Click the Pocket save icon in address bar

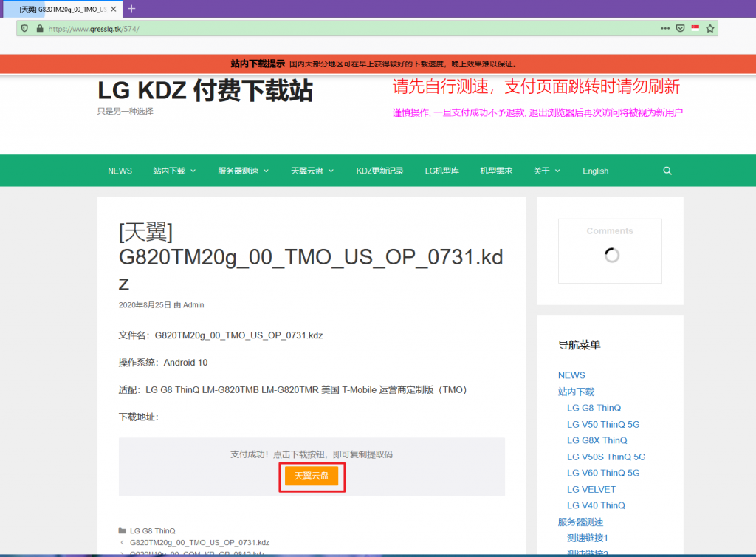coord(680,29)
